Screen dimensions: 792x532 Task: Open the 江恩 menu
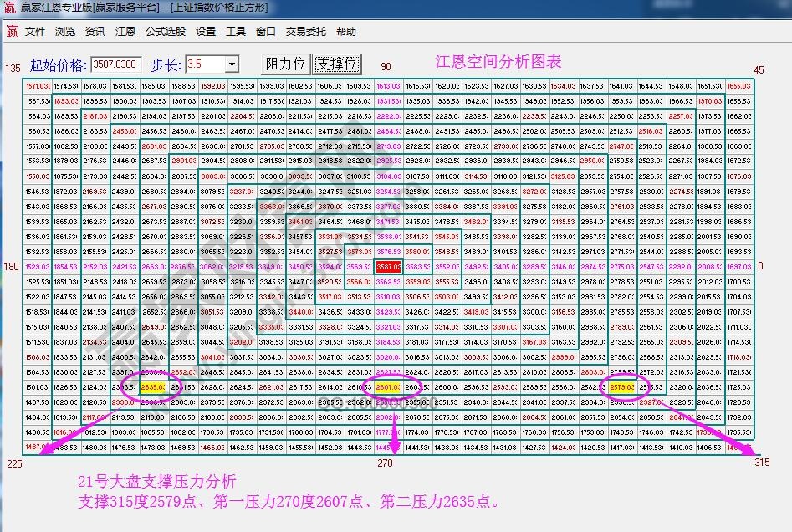click(x=122, y=31)
